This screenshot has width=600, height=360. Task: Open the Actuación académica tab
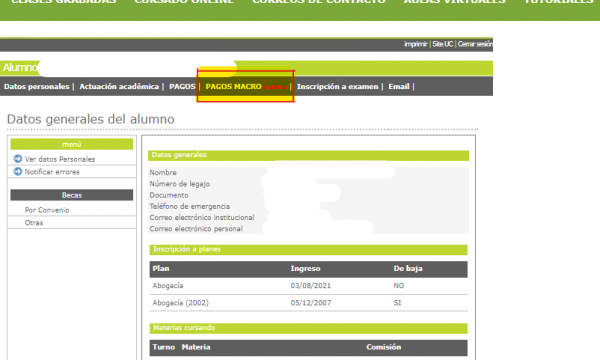click(119, 86)
